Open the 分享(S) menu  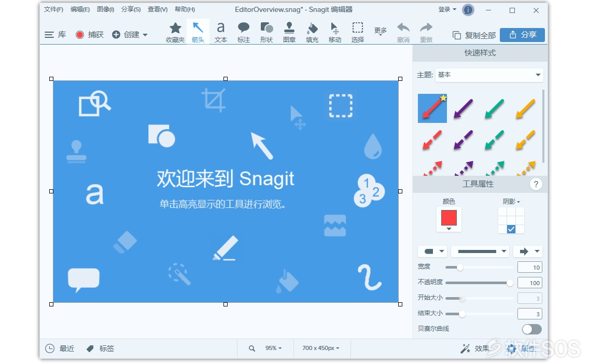131,9
